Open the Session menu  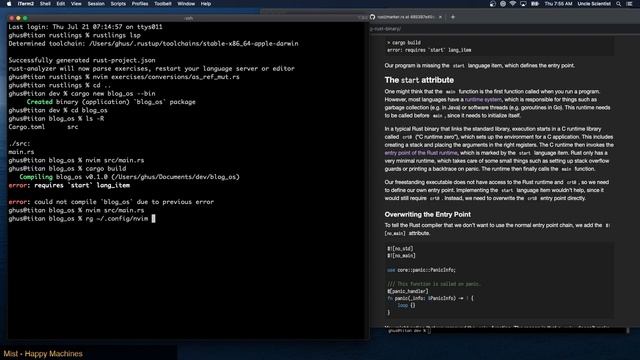pyautogui.click(x=96, y=4)
